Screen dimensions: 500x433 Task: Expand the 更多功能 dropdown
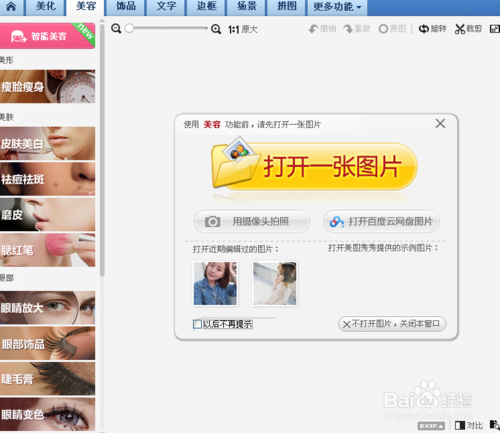point(337,7)
